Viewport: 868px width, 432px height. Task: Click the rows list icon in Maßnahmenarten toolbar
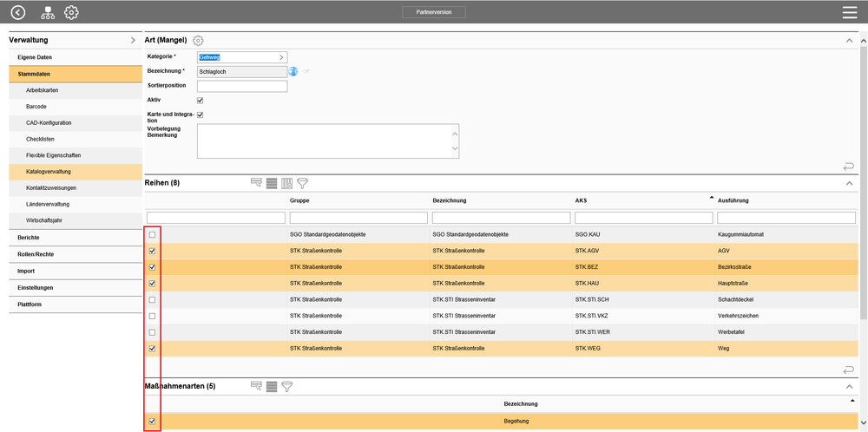(x=272, y=386)
